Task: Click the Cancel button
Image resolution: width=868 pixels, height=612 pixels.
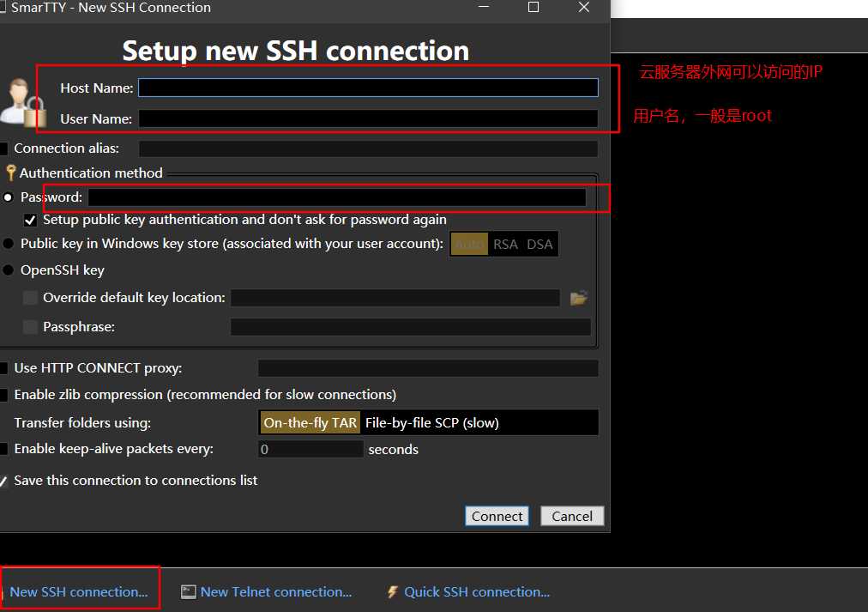Action: [572, 516]
